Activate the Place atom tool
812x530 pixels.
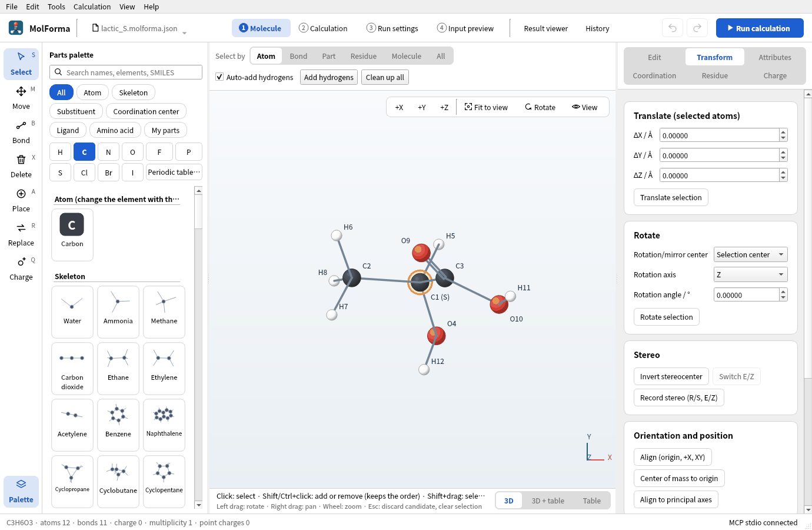21,200
